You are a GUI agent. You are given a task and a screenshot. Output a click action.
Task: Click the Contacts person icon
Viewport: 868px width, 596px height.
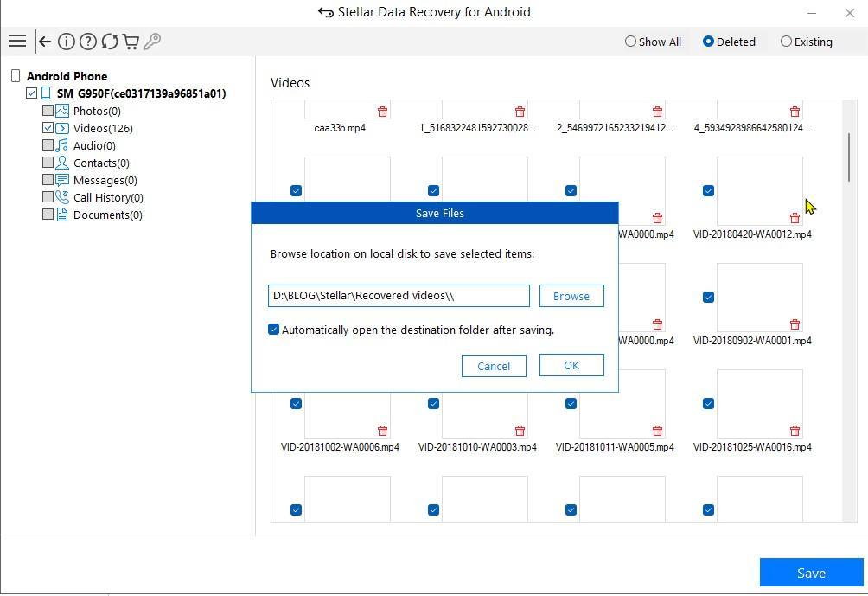point(62,163)
